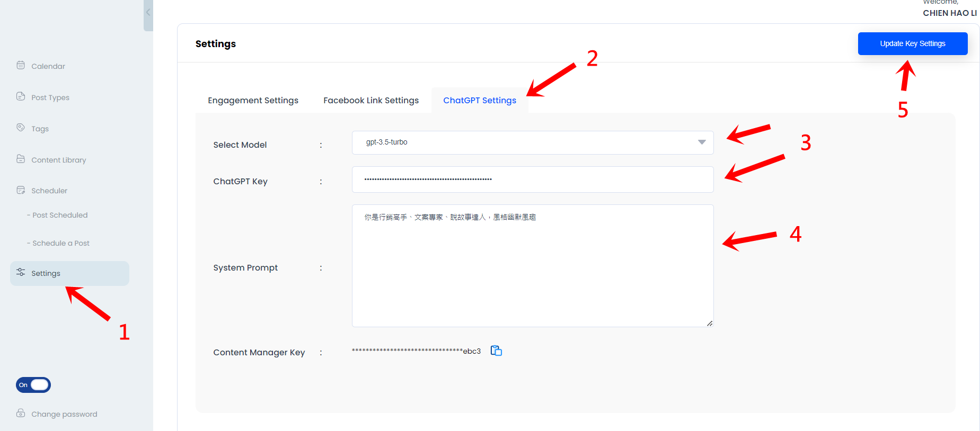The height and width of the screenshot is (431, 980).
Task: Expand the Scheduler menu
Action: (x=49, y=191)
